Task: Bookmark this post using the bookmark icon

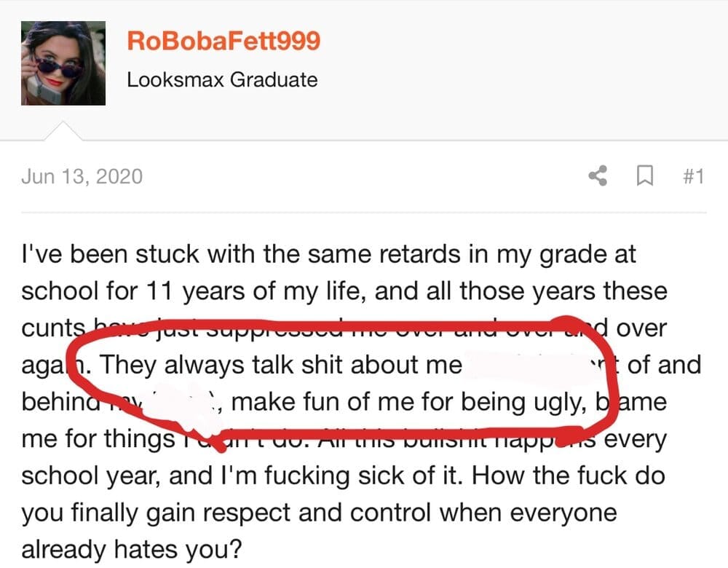Action: coord(643,176)
